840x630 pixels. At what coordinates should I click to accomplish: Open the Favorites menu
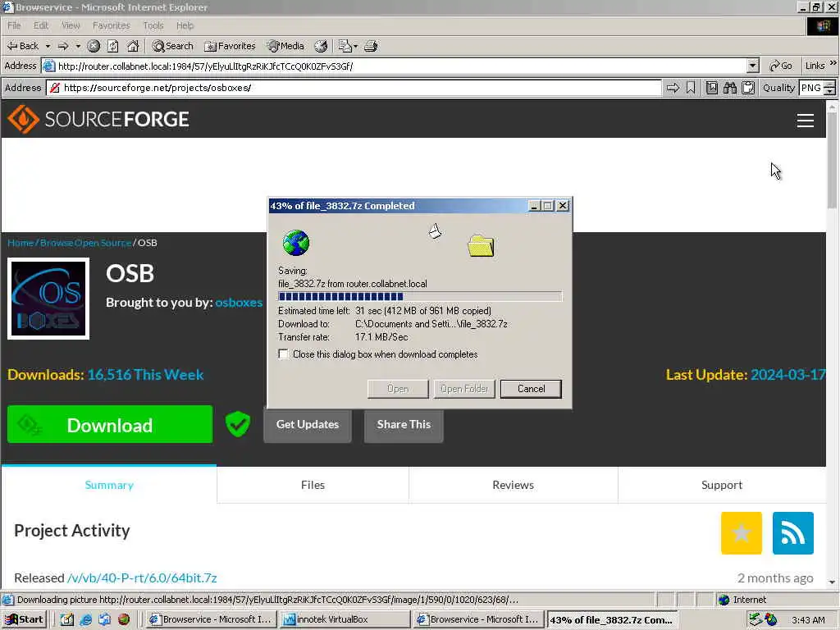click(111, 25)
